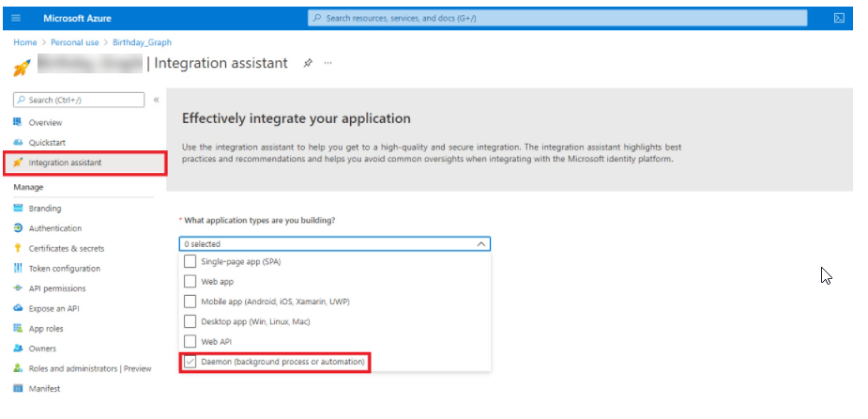Collapse the sidebar with double chevron

point(156,100)
